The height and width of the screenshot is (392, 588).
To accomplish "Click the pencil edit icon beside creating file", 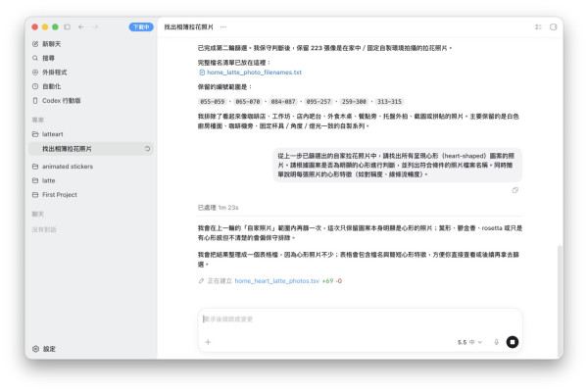I will coord(201,281).
